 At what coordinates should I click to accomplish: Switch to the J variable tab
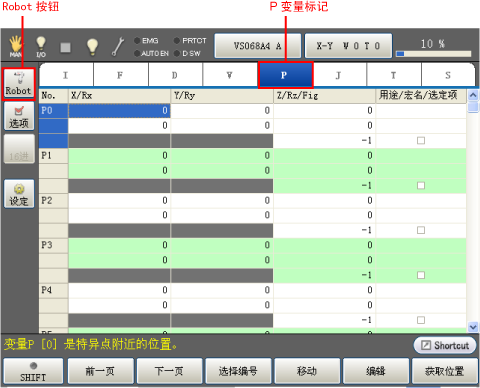(x=339, y=75)
